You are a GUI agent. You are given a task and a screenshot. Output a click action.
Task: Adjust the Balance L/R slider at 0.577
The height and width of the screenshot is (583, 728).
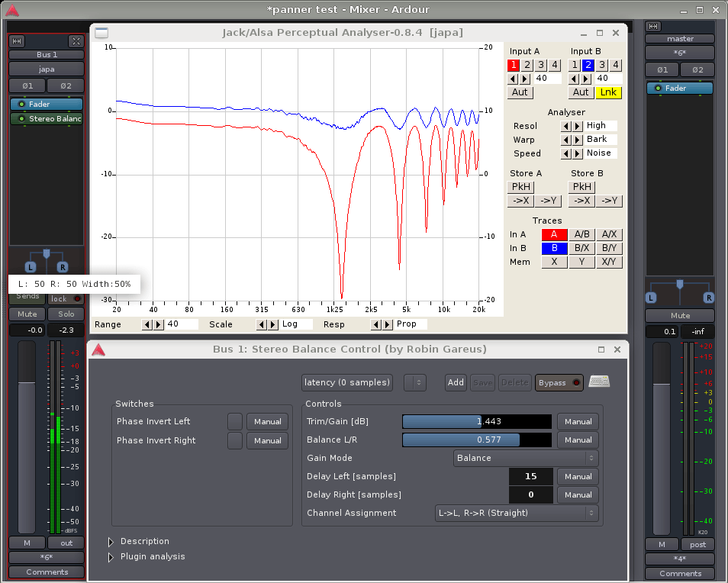click(476, 440)
